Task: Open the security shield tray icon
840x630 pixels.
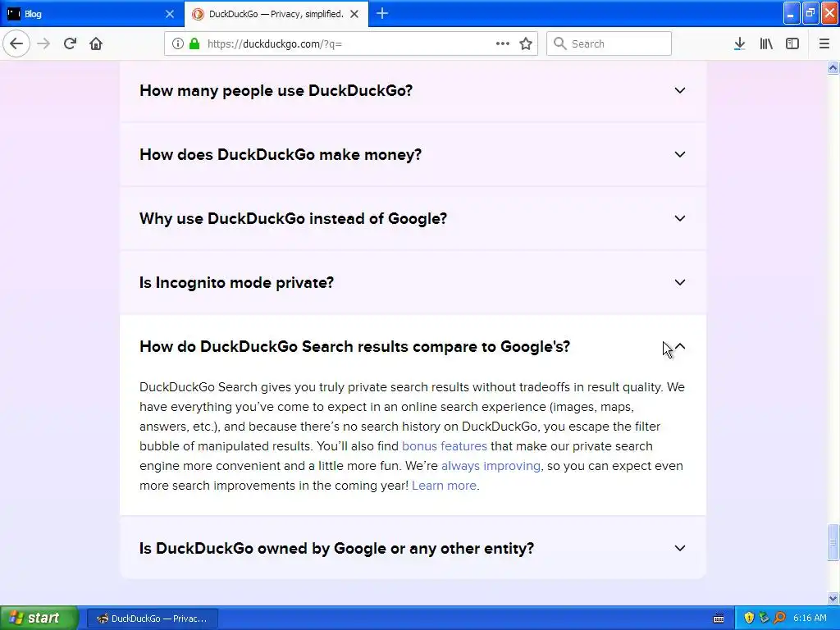Action: coord(749,619)
